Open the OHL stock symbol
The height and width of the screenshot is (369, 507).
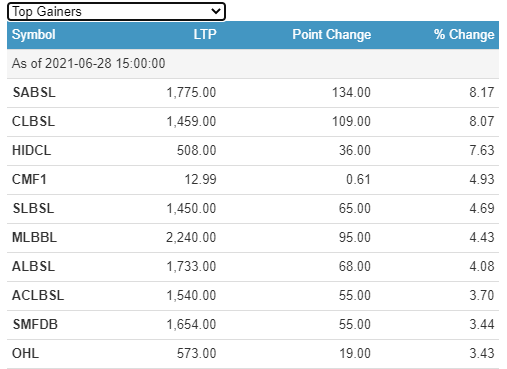click(25, 353)
